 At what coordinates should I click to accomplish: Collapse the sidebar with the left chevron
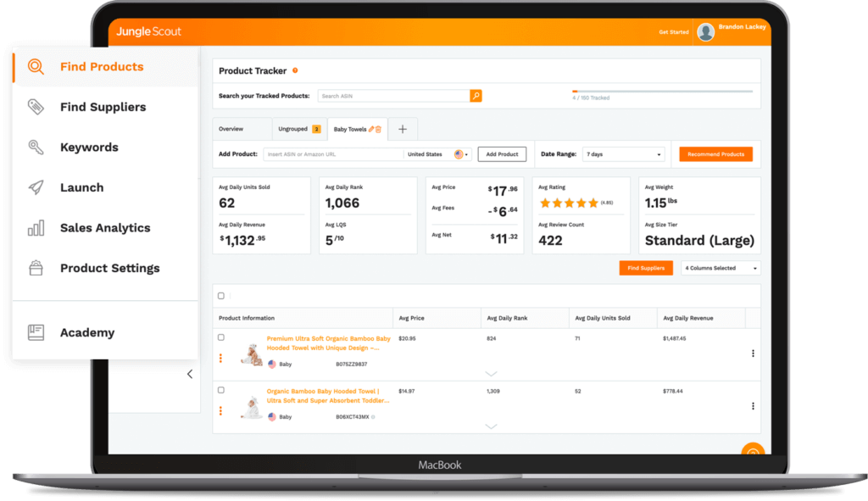click(x=190, y=374)
